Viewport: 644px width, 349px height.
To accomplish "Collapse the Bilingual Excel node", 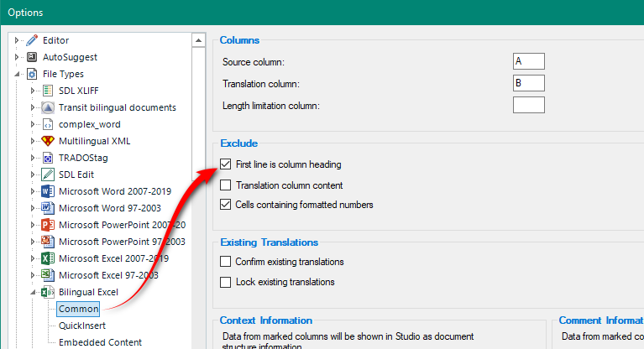I will (x=33, y=293).
